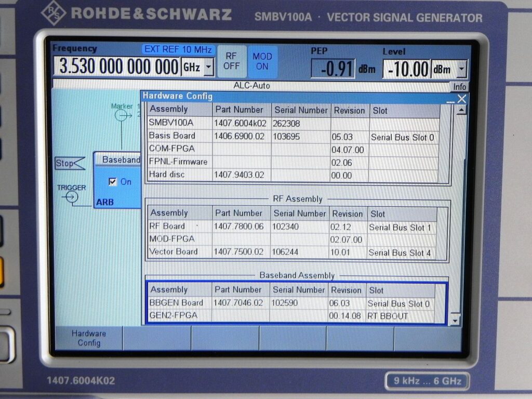Toggle the RF OFF button
The image size is (532, 399).
[232, 61]
